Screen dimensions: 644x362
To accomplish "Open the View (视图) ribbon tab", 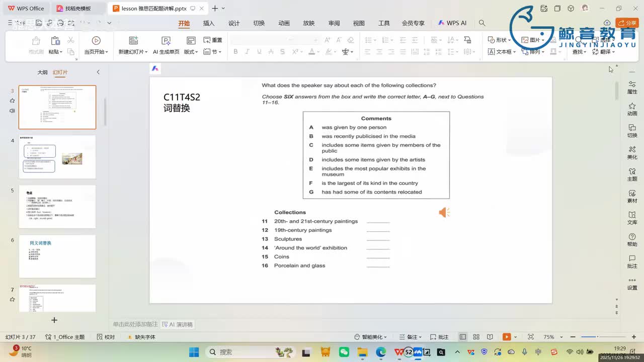I will (x=359, y=23).
